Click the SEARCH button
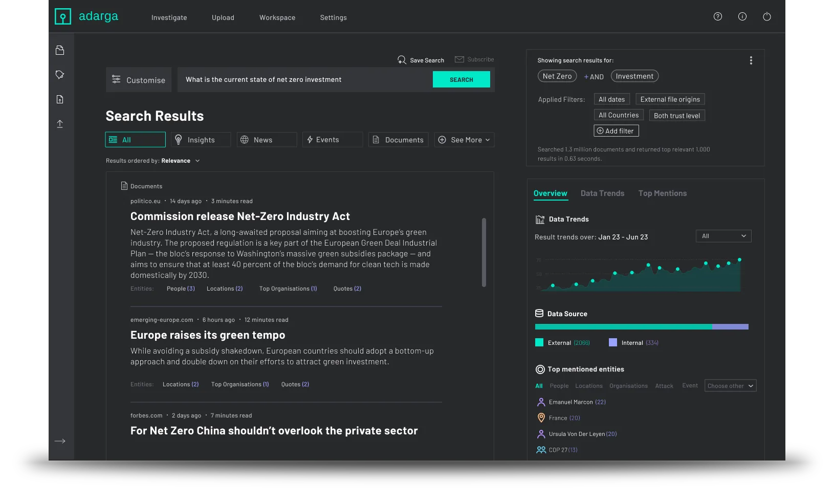This screenshot has height=504, width=834. point(462,79)
